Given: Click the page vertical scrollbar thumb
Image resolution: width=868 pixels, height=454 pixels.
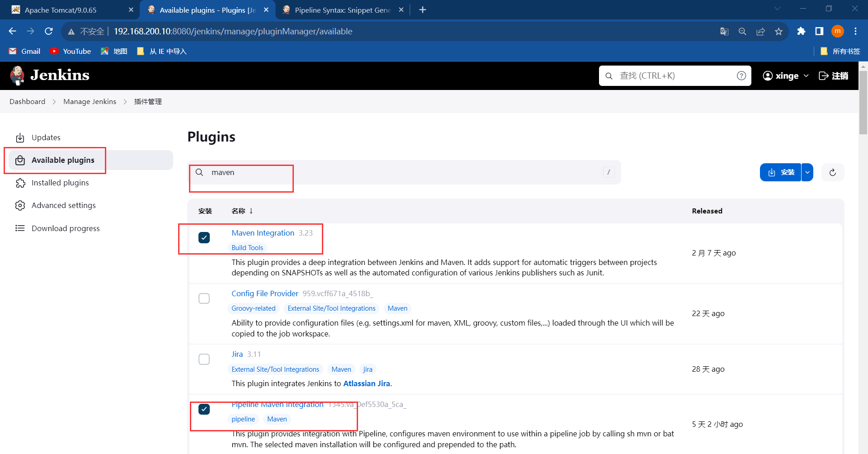Looking at the screenshot, I should pyautogui.click(x=863, y=102).
